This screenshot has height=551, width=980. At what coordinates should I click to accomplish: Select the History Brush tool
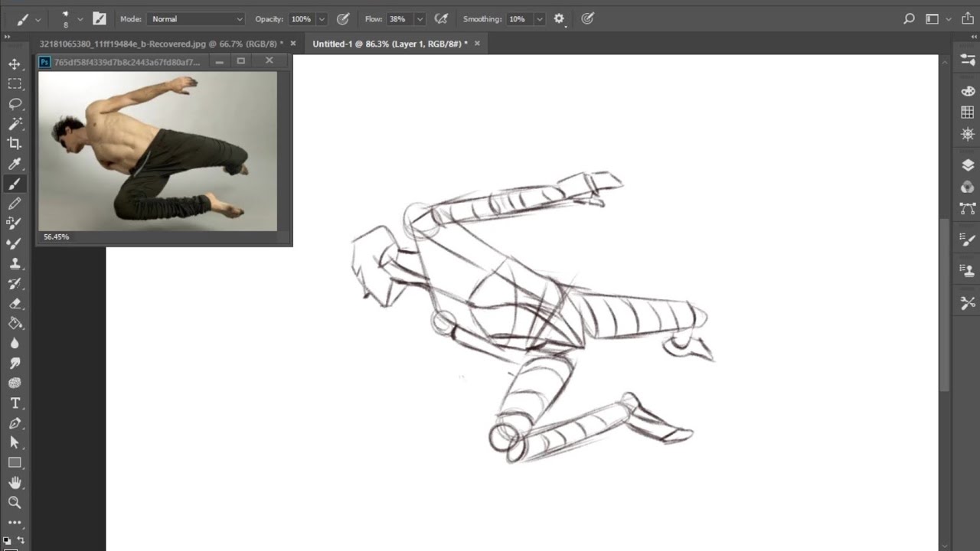click(x=15, y=283)
